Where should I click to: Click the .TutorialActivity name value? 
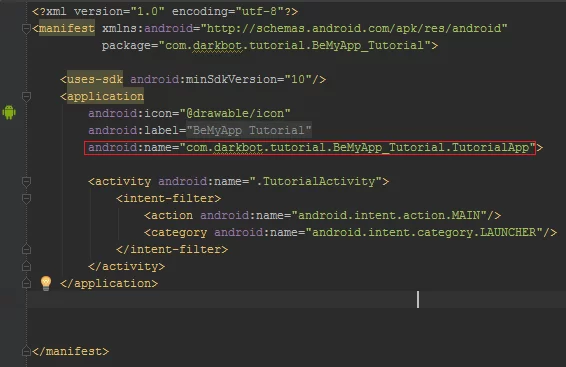(x=316, y=181)
